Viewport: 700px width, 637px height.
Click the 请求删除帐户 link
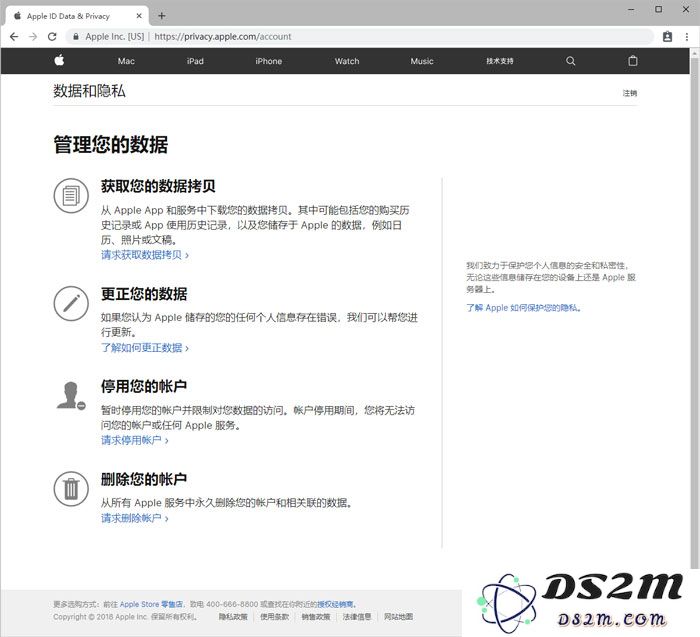(134, 518)
